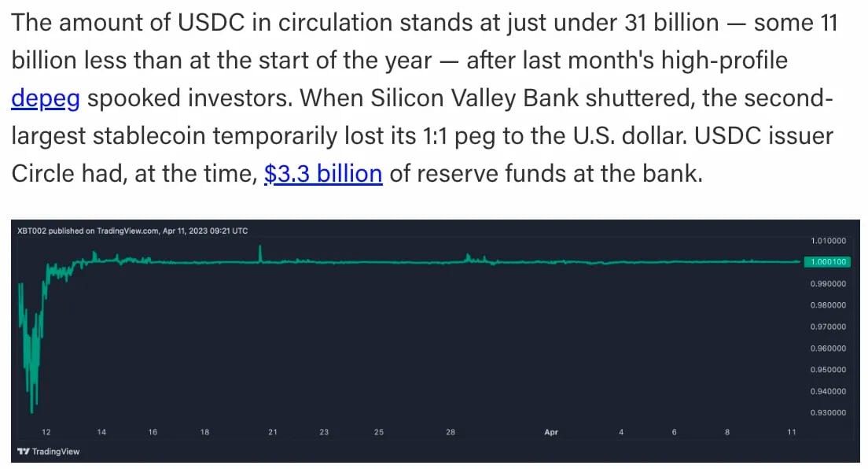Click the lowest dip of the depeg

31,409
